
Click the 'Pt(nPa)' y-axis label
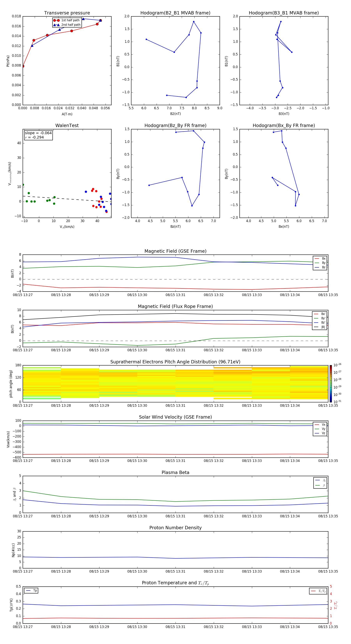pos(8,61)
